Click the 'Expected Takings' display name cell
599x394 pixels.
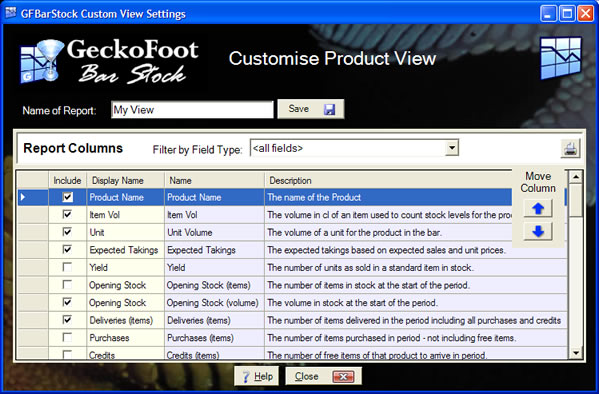(x=126, y=250)
